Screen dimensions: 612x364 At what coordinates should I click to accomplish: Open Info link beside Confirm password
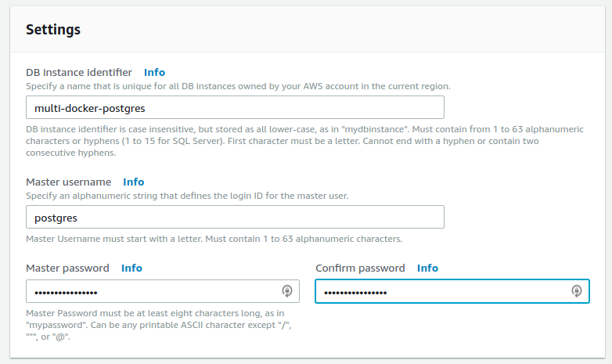tap(427, 268)
